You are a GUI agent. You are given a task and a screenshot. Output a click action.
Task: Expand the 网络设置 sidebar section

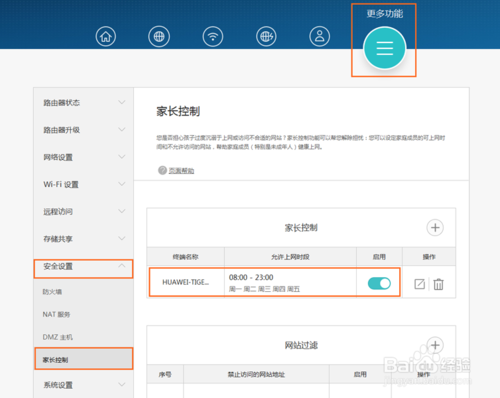[83, 157]
